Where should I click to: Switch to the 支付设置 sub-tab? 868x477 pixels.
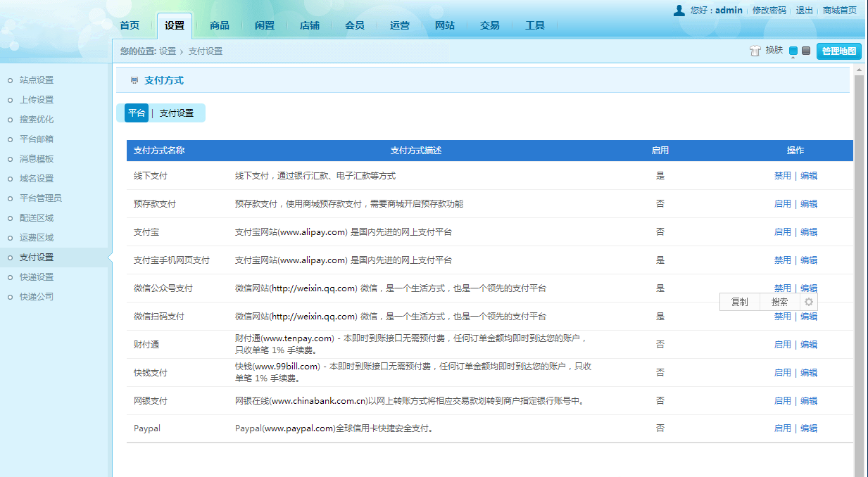pos(177,113)
